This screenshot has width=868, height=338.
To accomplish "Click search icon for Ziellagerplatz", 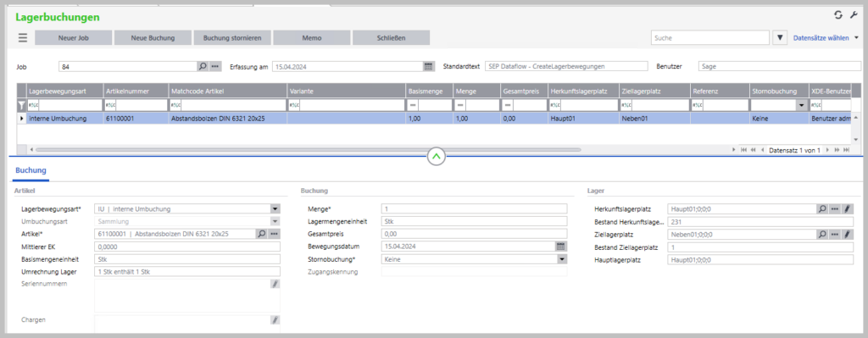I will 823,235.
